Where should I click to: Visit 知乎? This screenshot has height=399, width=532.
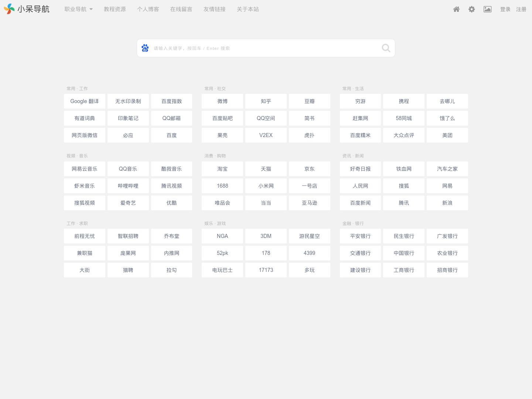point(266,101)
